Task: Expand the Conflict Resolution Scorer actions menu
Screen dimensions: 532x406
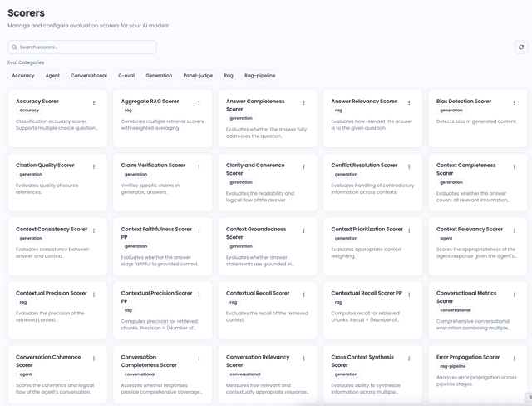Action: pyautogui.click(x=409, y=167)
